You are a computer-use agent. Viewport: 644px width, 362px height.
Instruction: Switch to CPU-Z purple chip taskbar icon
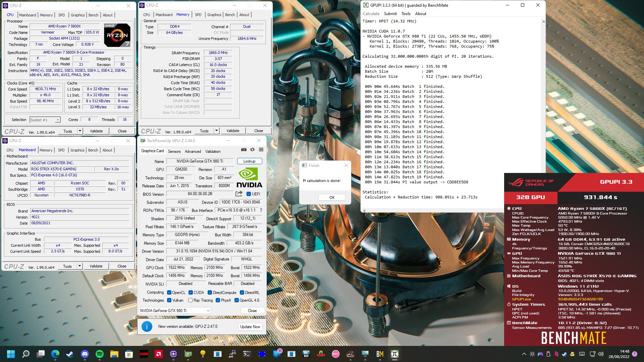click(x=173, y=354)
